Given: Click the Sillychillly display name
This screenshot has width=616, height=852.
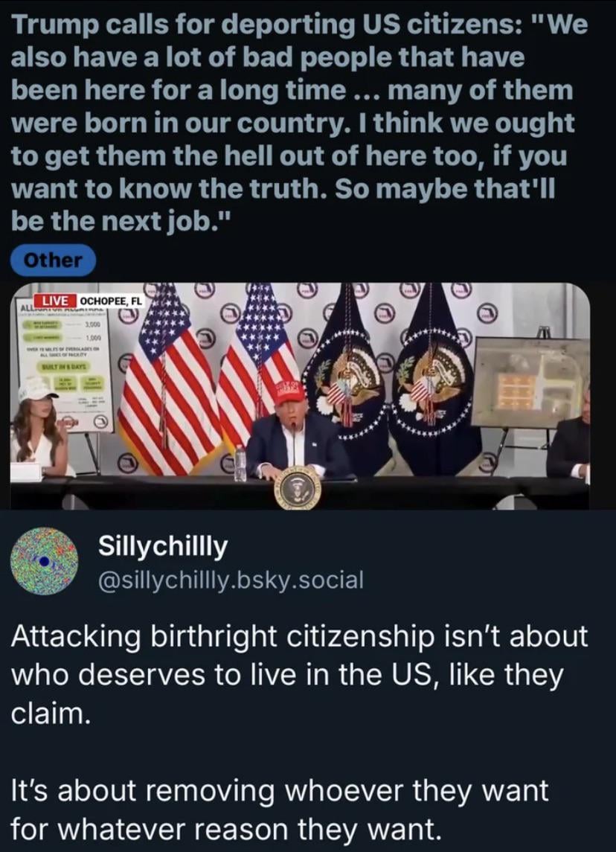Looking at the screenshot, I should coord(163,545).
